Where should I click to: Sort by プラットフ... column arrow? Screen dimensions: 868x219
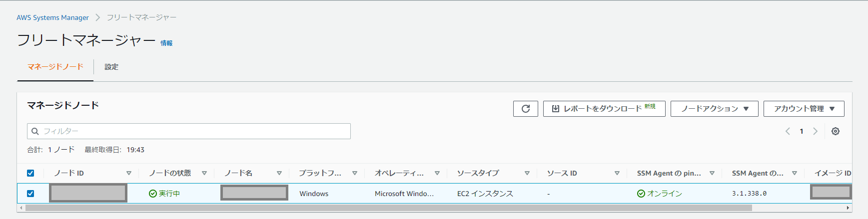(355, 173)
